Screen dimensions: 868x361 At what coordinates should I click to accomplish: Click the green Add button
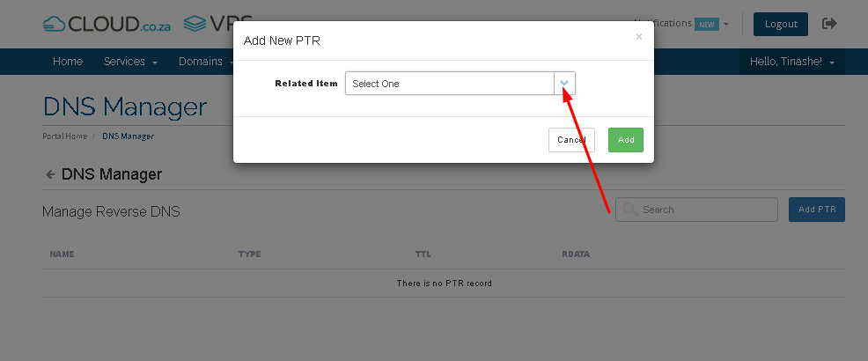[626, 139]
